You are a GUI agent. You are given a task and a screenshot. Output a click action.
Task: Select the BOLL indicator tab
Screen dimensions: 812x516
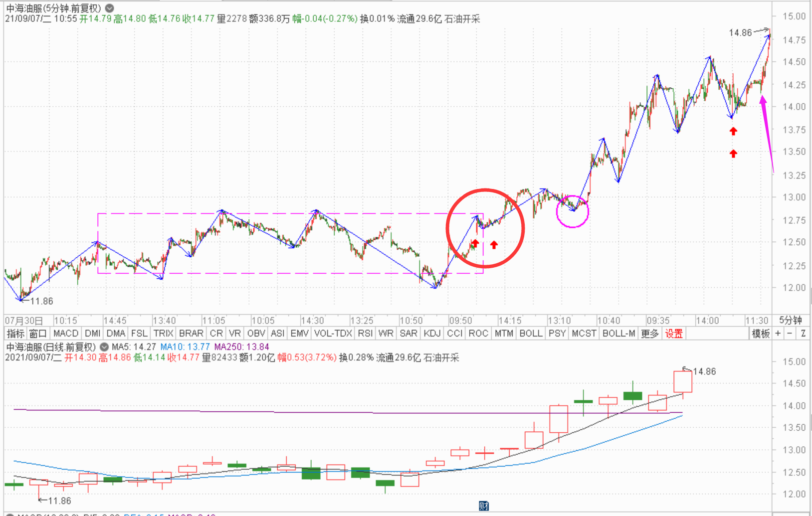point(531,334)
